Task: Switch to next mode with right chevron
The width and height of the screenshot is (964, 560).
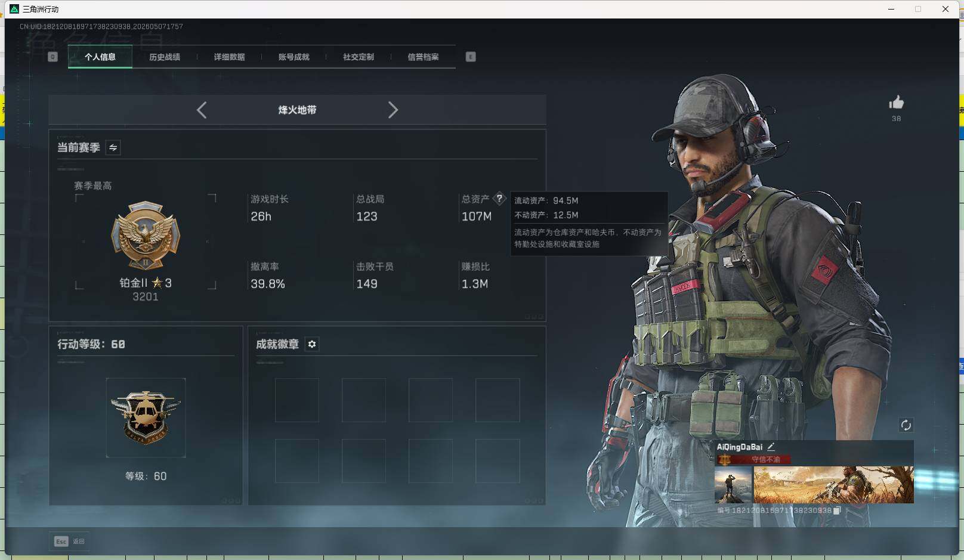Action: pyautogui.click(x=393, y=110)
